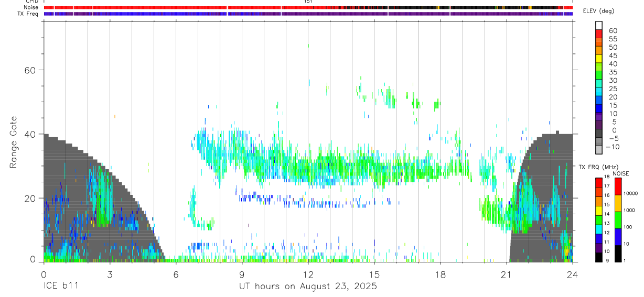The height and width of the screenshot is (297, 644).
Task: Click the 'Range Gate' y-axis label
Action: (14, 142)
